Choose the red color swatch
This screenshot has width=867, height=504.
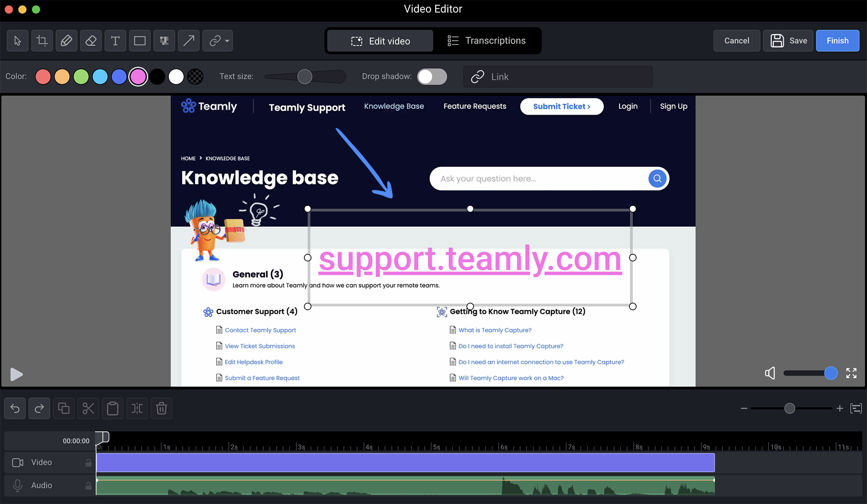tap(43, 77)
